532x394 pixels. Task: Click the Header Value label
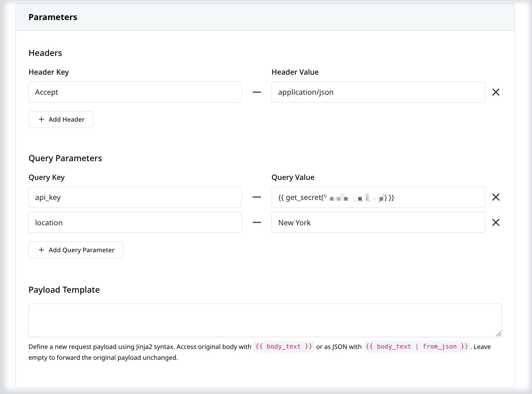(295, 72)
